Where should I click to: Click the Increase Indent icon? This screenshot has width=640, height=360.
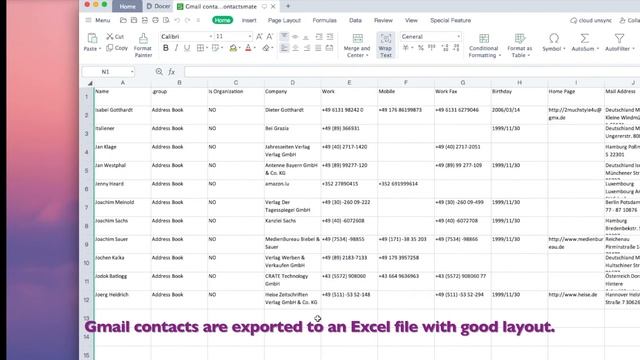click(x=330, y=36)
